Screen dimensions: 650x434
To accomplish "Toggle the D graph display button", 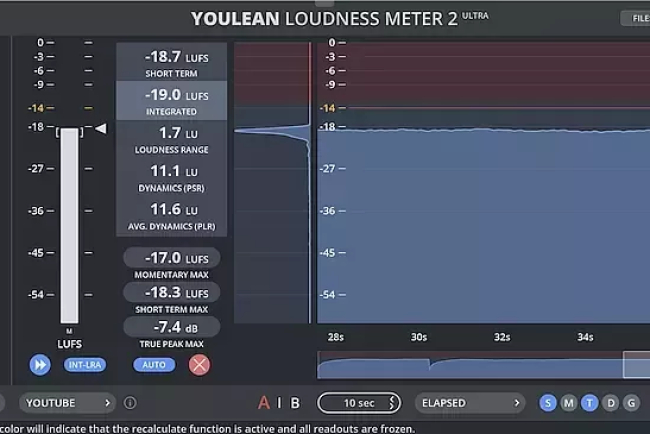I will [611, 402].
